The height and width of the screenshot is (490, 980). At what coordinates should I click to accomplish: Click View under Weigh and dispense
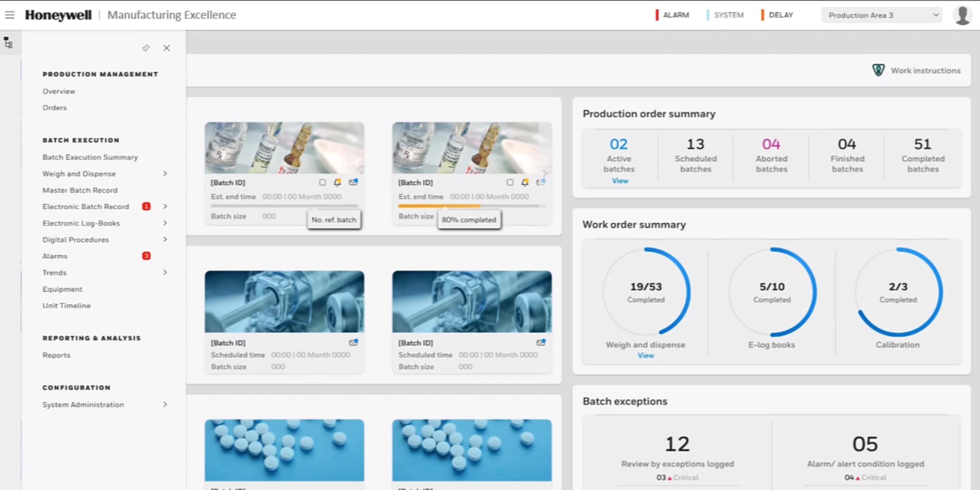tap(646, 356)
